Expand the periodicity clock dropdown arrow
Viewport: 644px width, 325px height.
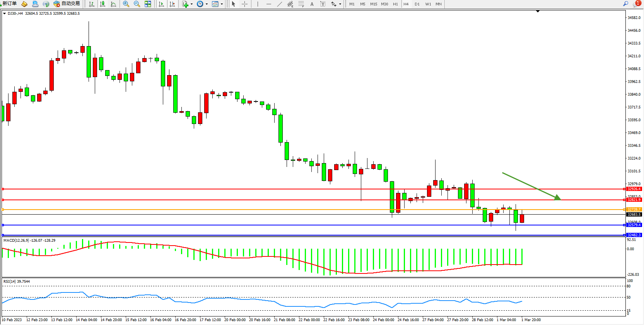tap(207, 4)
